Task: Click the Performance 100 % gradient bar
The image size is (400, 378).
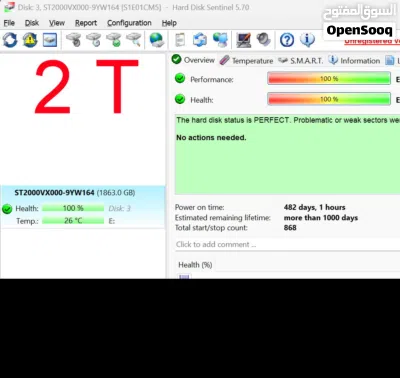Action: coord(329,79)
